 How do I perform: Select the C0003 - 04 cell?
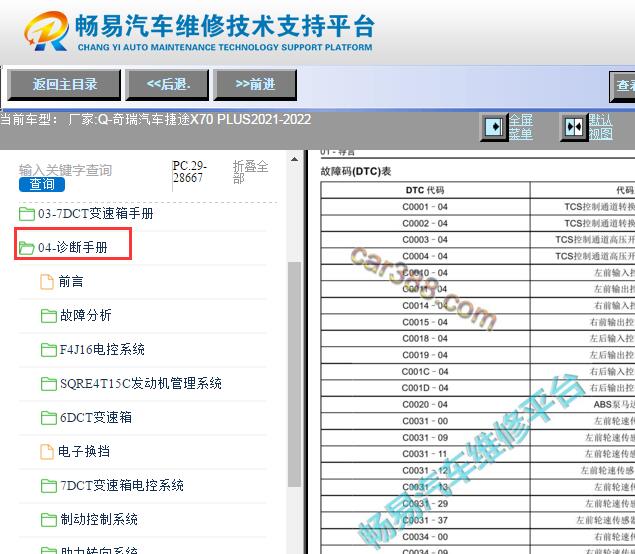click(x=425, y=240)
